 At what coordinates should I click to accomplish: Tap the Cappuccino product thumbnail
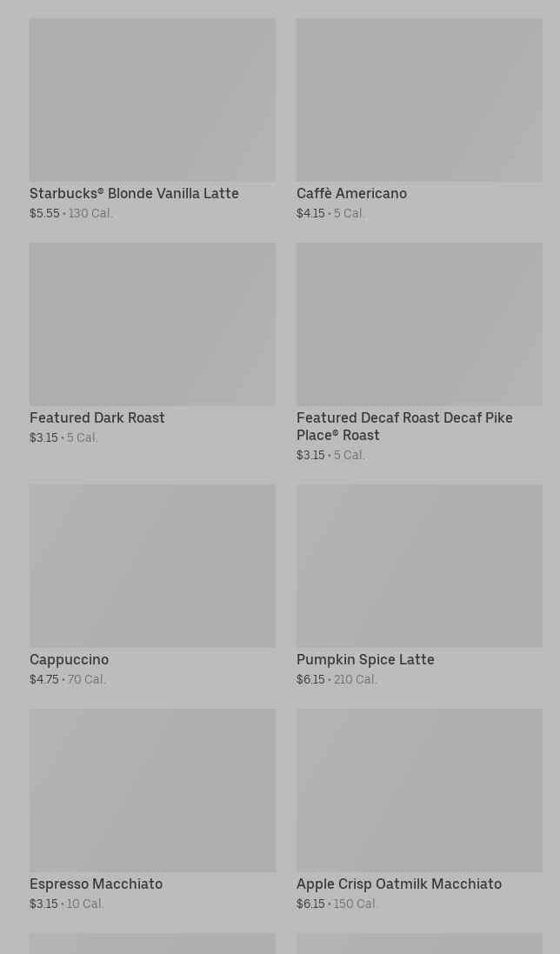coord(152,565)
